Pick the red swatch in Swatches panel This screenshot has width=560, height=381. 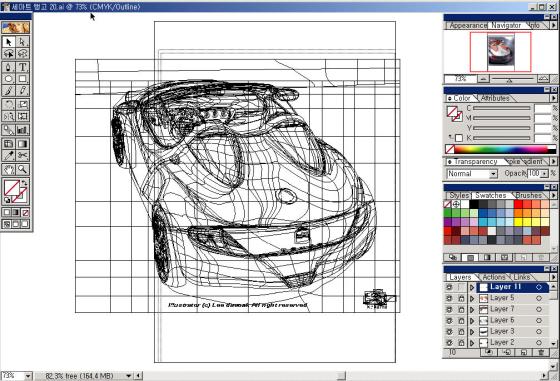pyautogui.click(x=518, y=204)
